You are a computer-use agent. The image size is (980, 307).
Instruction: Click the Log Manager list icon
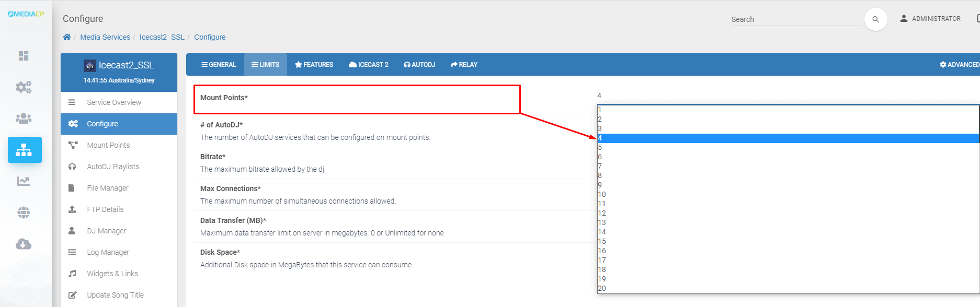pos(72,252)
